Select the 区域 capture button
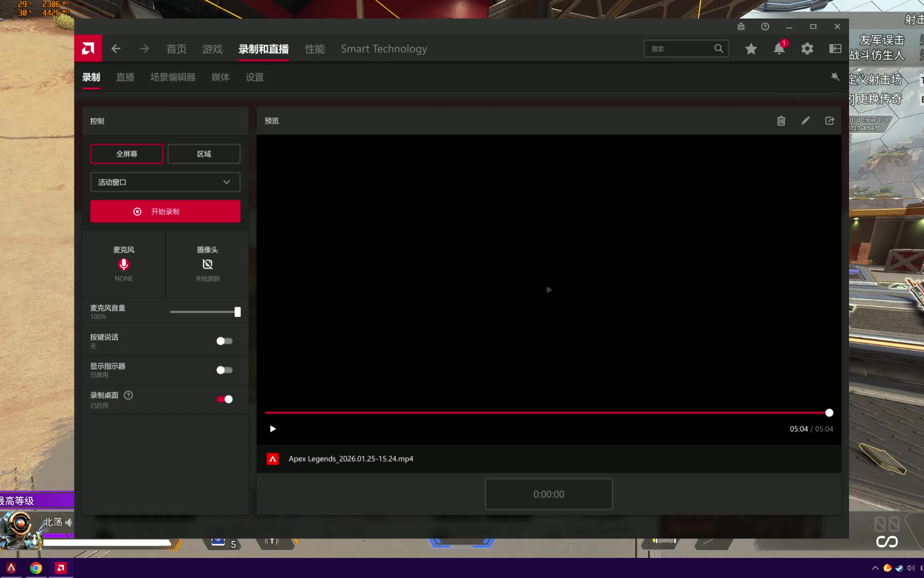Screen dimensions: 924x578 tap(204, 154)
